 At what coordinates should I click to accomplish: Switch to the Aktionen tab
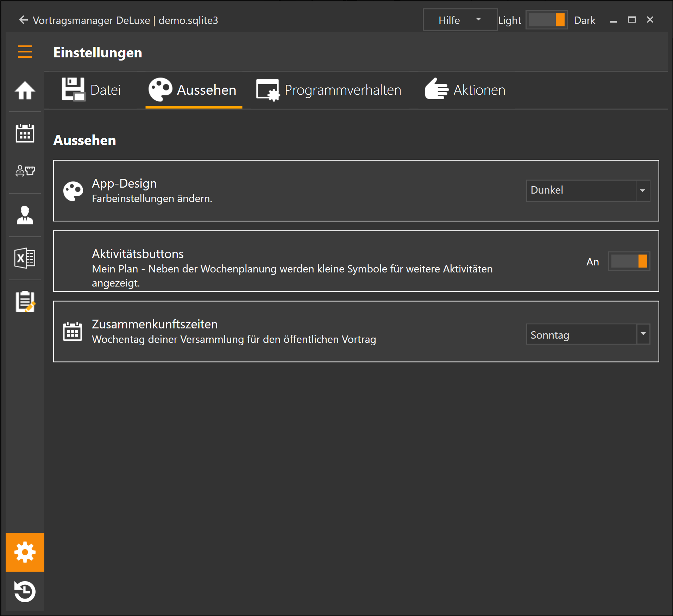pos(465,90)
